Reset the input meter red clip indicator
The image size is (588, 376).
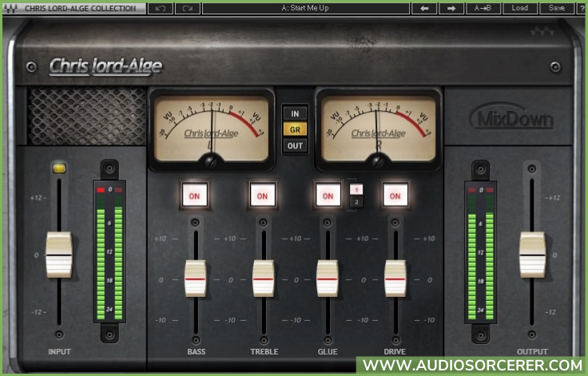tap(101, 190)
